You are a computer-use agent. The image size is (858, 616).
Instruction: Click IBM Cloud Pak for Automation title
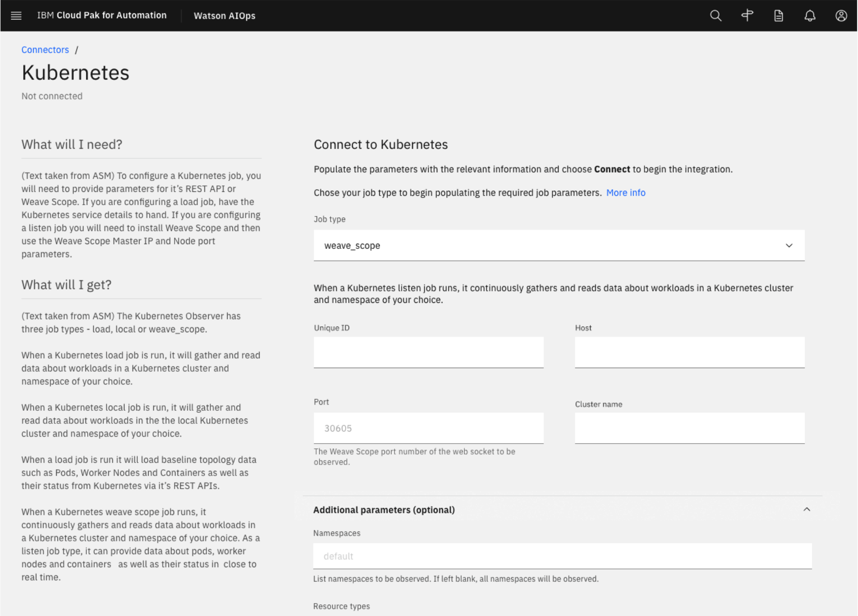(x=102, y=16)
